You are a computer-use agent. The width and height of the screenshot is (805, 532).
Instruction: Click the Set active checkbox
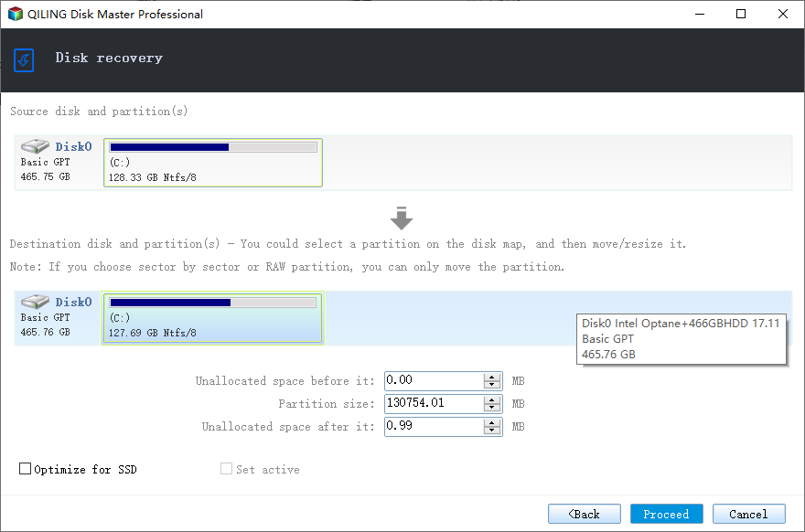(x=226, y=469)
